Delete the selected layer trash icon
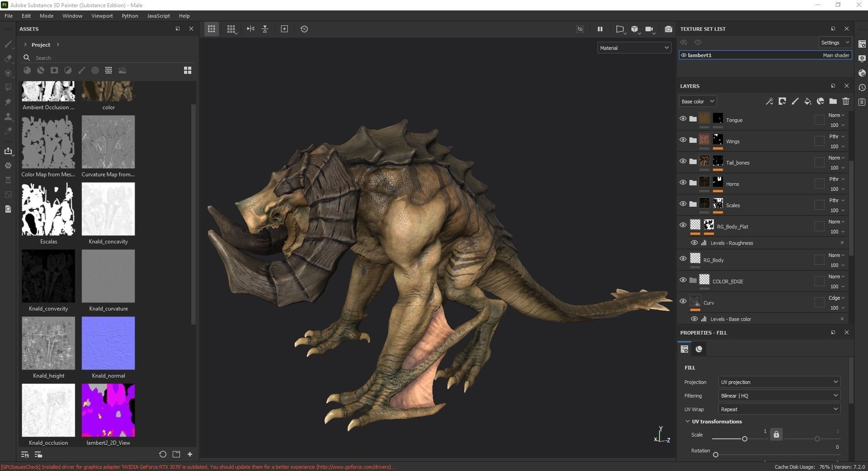This screenshot has width=868, height=471. (x=846, y=102)
